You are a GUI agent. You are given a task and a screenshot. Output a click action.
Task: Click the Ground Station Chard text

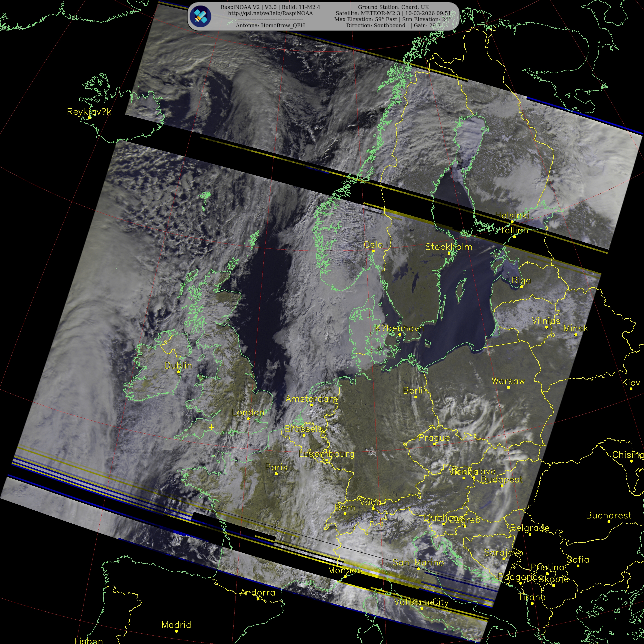pyautogui.click(x=393, y=7)
